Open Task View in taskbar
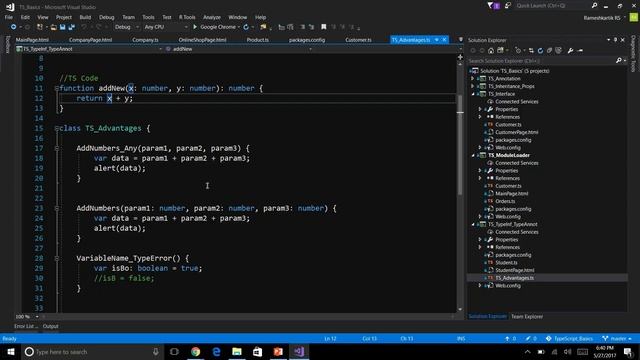640x360 pixels. (x=174, y=351)
